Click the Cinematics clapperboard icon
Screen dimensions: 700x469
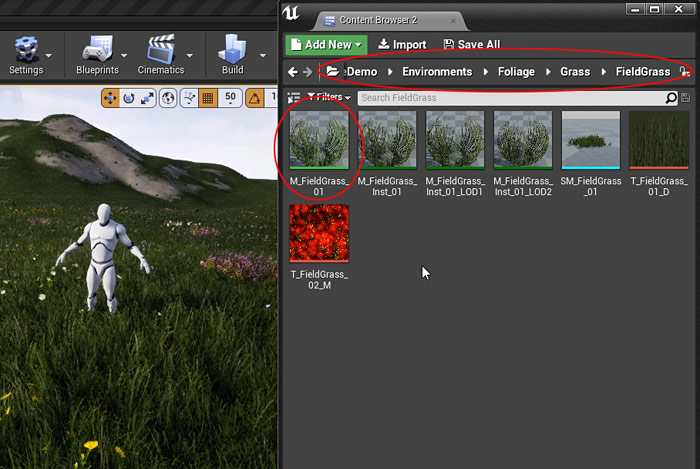coord(160,55)
